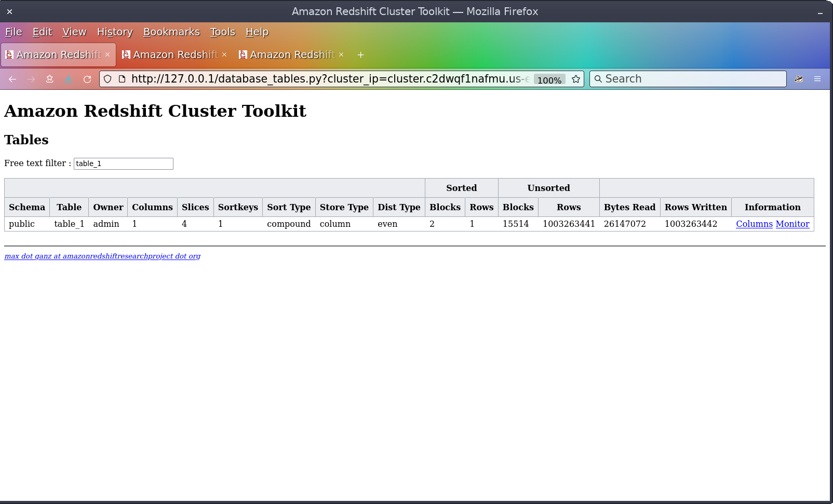
Task: Switch to the third Amazon Redshift tab
Action: point(292,55)
